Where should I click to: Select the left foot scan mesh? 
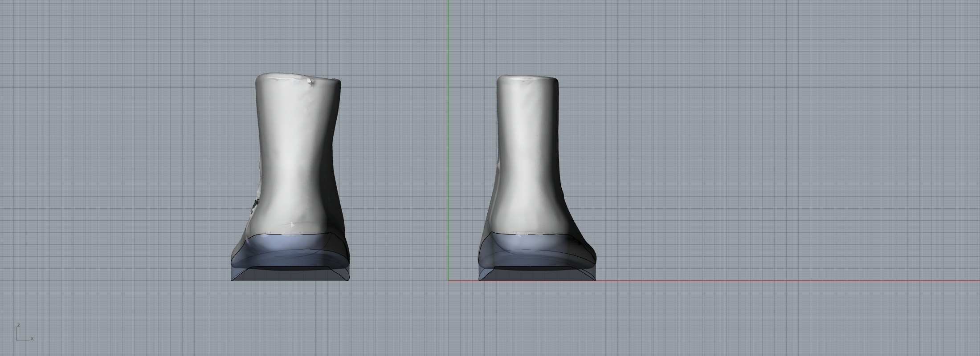[296, 156]
